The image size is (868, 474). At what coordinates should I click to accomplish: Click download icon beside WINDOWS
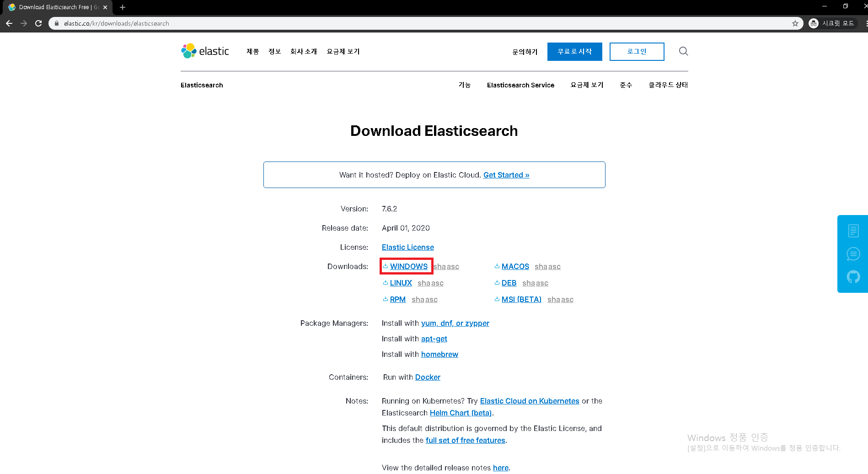click(386, 266)
